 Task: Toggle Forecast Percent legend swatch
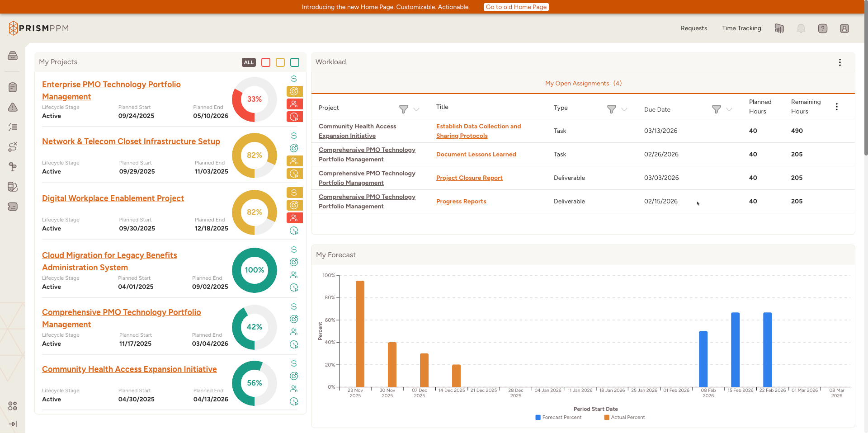538,417
